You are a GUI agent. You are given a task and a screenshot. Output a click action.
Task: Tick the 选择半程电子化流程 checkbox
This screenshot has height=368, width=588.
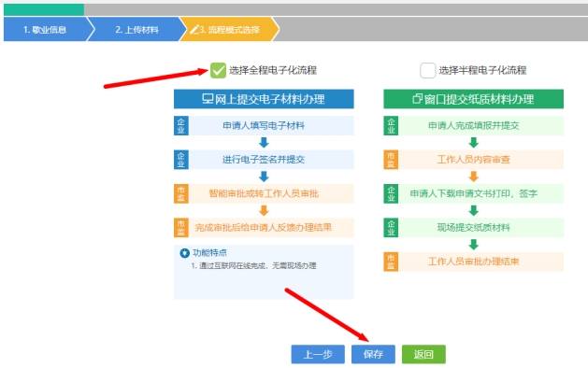click(427, 70)
